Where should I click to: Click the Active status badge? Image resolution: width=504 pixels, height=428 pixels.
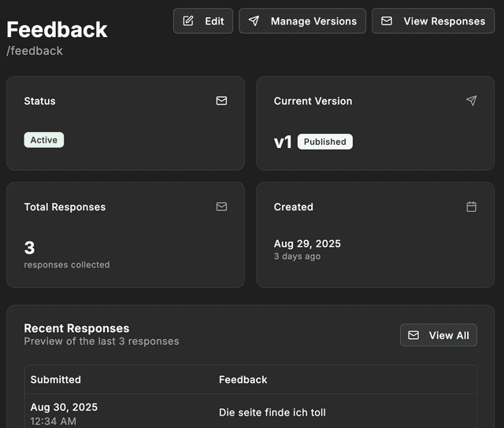[44, 140]
